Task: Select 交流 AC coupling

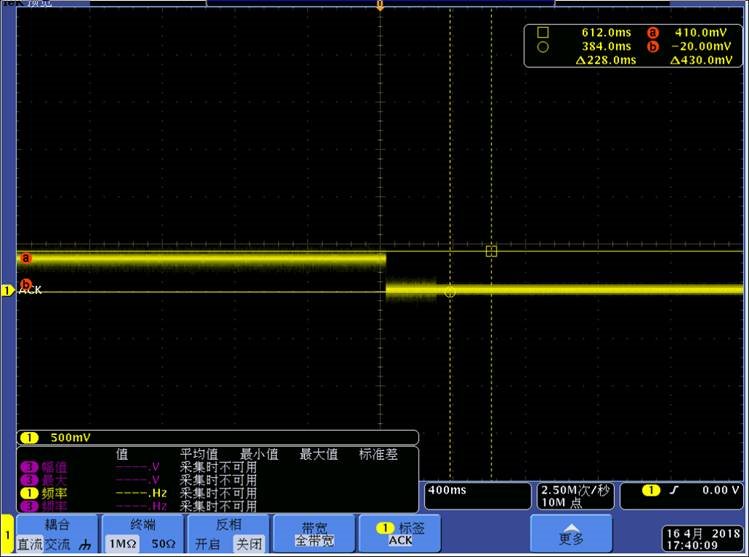Action: [57, 544]
